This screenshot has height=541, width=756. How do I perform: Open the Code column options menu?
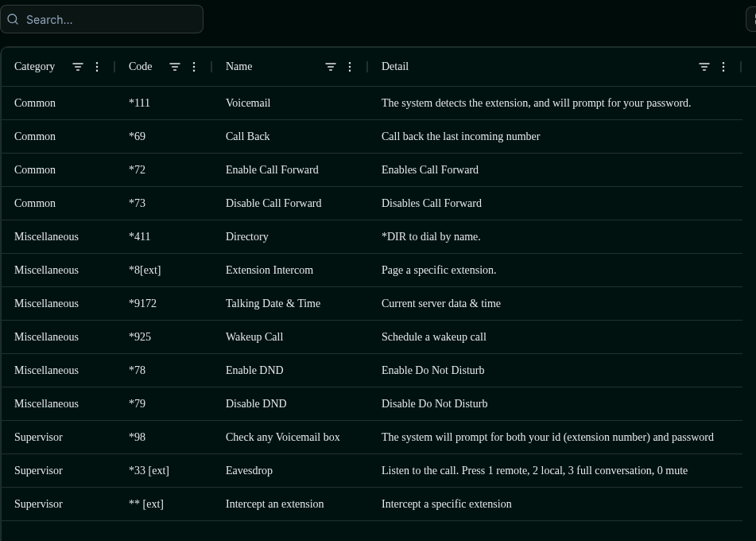pyautogui.click(x=194, y=67)
